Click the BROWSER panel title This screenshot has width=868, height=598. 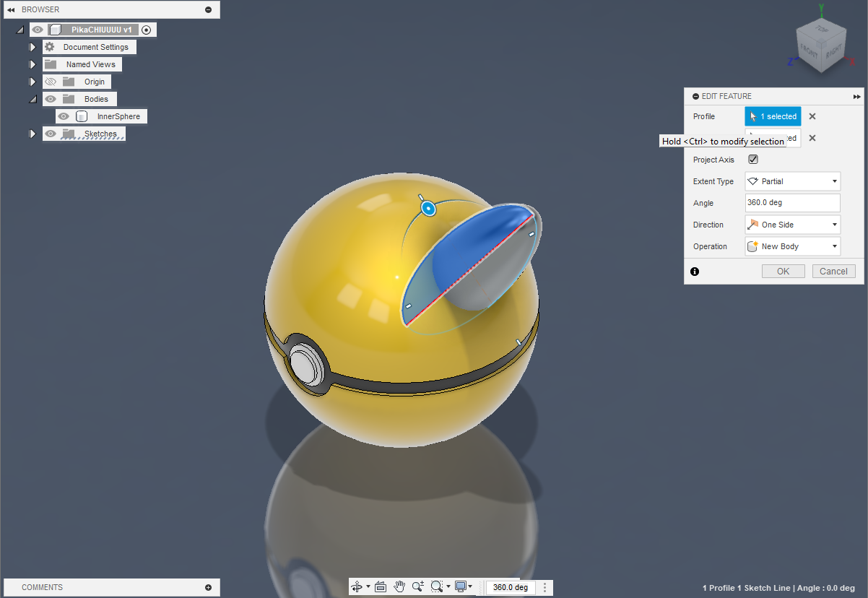tap(40, 9)
